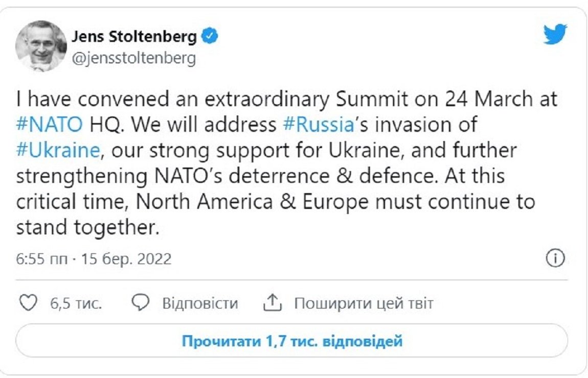Open the Jens Stoltenberg display name
This screenshot has width=588, height=378.
point(134,37)
